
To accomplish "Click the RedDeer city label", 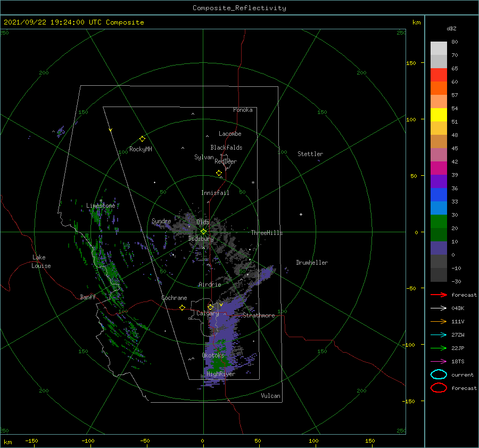I will click(x=226, y=161).
